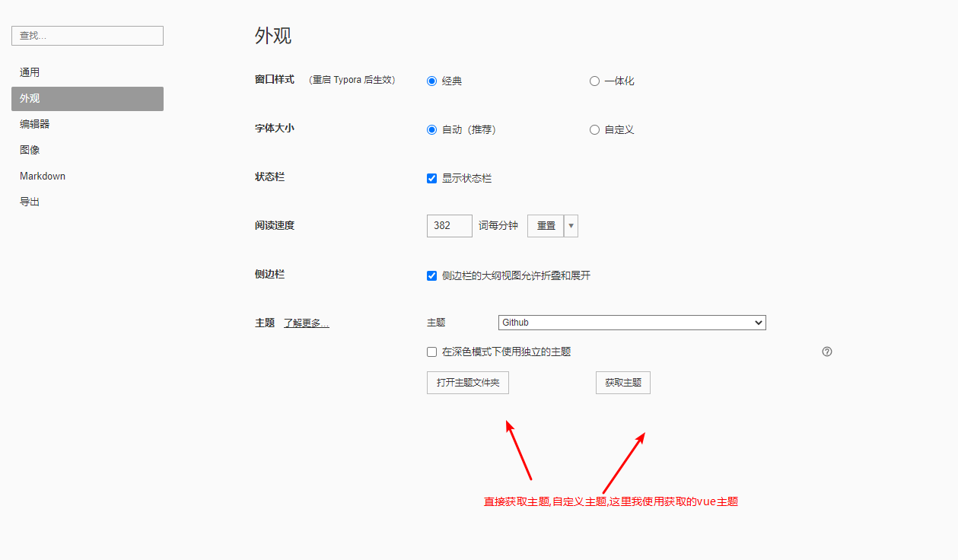
Task: Click the reading speed input showing 382
Action: (449, 225)
